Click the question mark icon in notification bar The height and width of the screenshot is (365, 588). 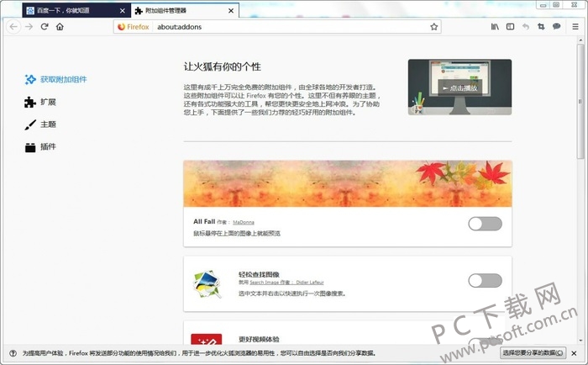click(13, 353)
